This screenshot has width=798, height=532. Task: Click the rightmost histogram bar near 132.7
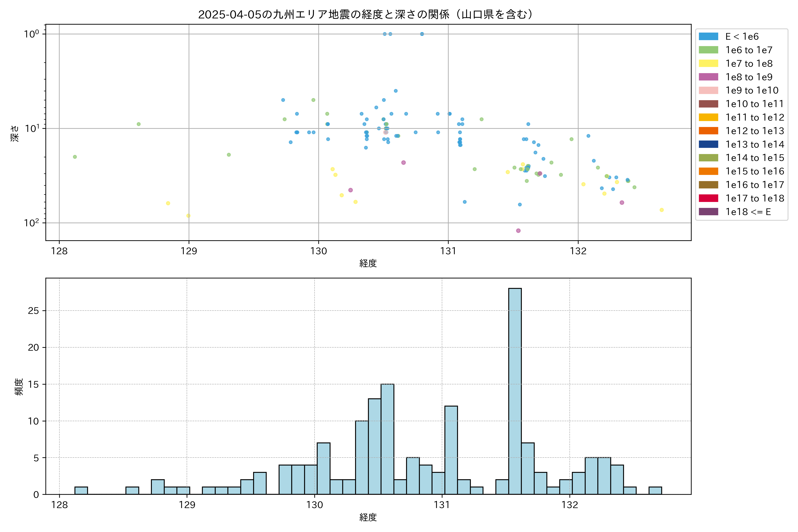(655, 491)
